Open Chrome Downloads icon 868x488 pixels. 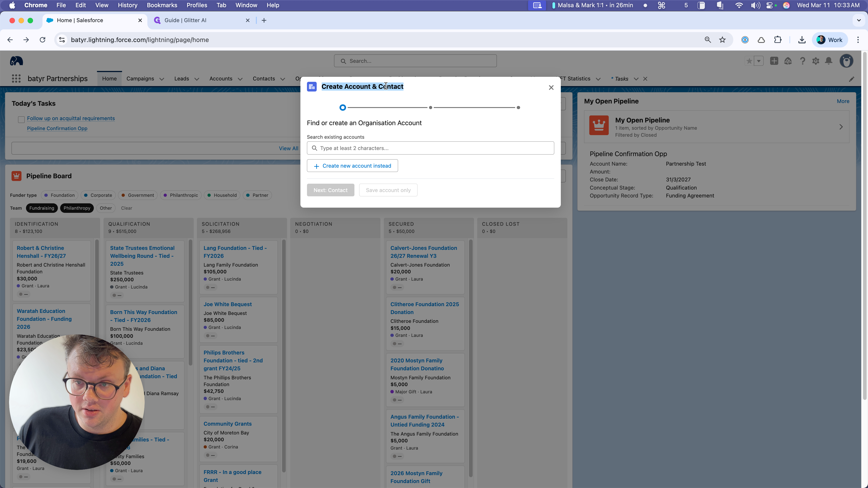click(x=802, y=40)
